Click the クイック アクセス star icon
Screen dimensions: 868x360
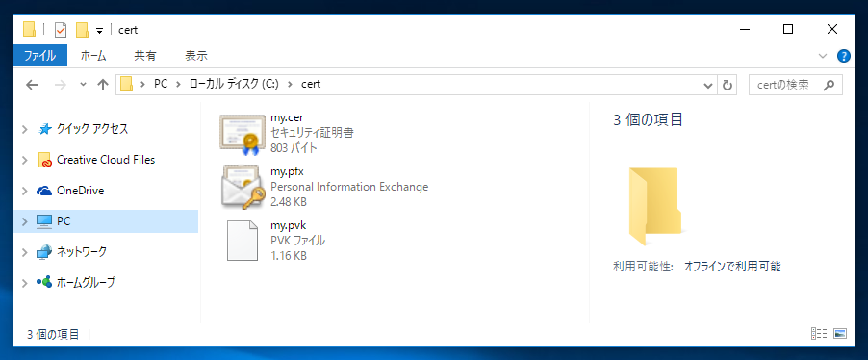click(x=44, y=129)
